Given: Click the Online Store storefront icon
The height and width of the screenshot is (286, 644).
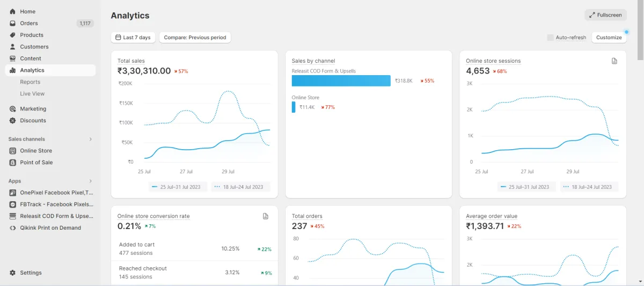Looking at the screenshot, I should tap(13, 151).
